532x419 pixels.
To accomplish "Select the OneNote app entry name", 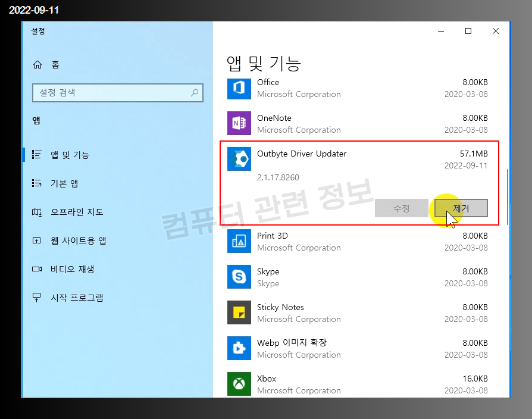I will coord(274,118).
